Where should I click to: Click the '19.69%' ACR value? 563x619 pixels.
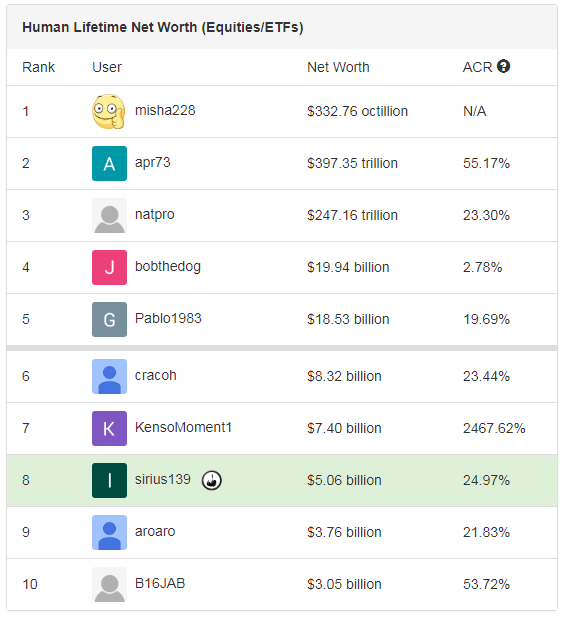pyautogui.click(x=486, y=319)
